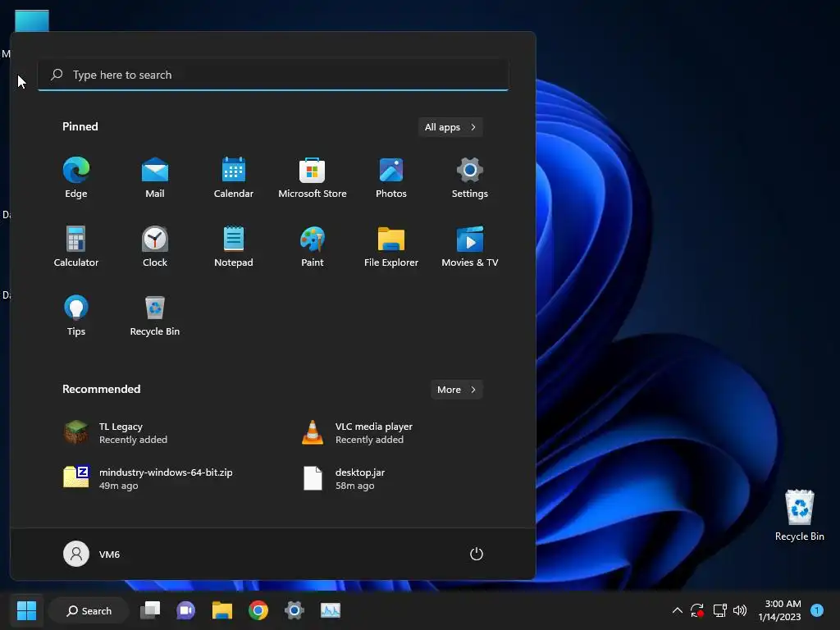The height and width of the screenshot is (630, 840).
Task: Open the Clock app
Action: pyautogui.click(x=155, y=246)
